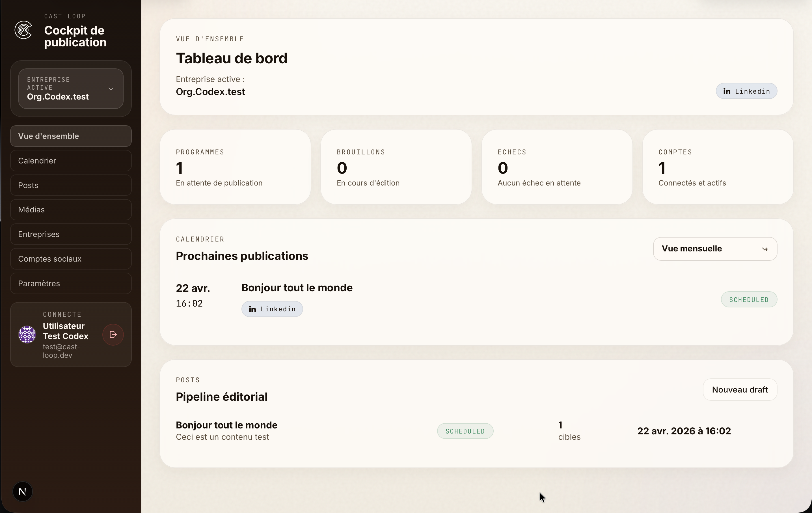This screenshot has width=812, height=513.
Task: Click the Utilisateur Test Codex avatar
Action: [27, 335]
